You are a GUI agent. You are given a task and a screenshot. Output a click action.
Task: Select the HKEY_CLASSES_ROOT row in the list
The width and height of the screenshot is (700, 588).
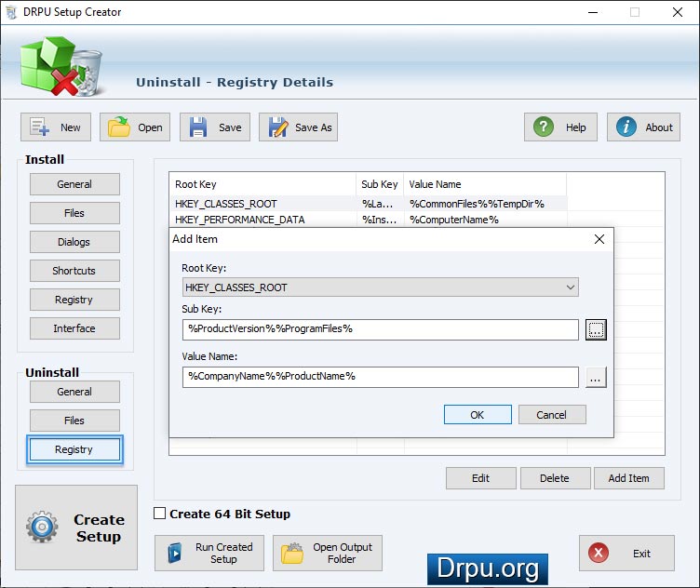pos(369,204)
